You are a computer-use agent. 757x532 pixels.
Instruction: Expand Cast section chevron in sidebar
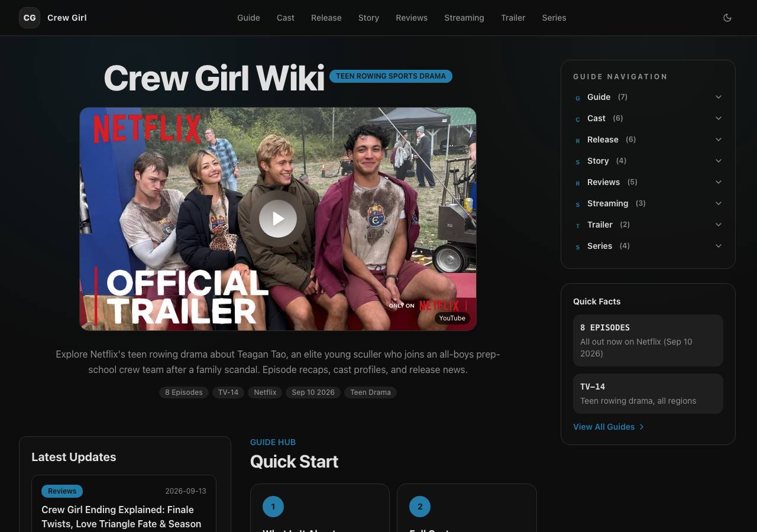pyautogui.click(x=719, y=118)
